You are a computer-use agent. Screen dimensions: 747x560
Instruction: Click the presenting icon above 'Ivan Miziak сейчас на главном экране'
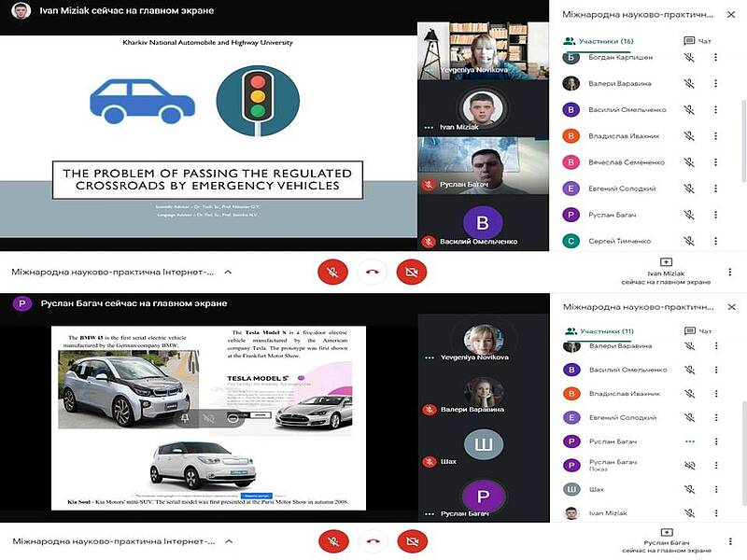tap(666, 262)
